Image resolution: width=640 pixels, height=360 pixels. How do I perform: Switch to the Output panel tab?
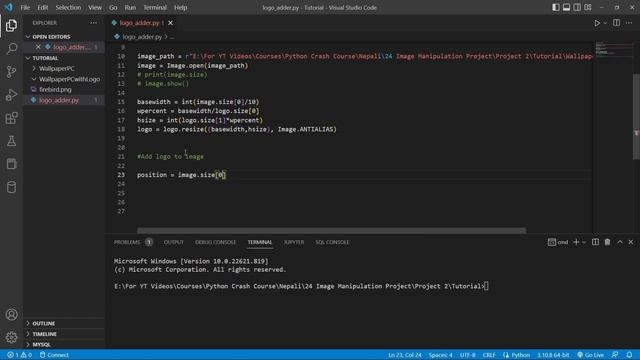point(173,242)
